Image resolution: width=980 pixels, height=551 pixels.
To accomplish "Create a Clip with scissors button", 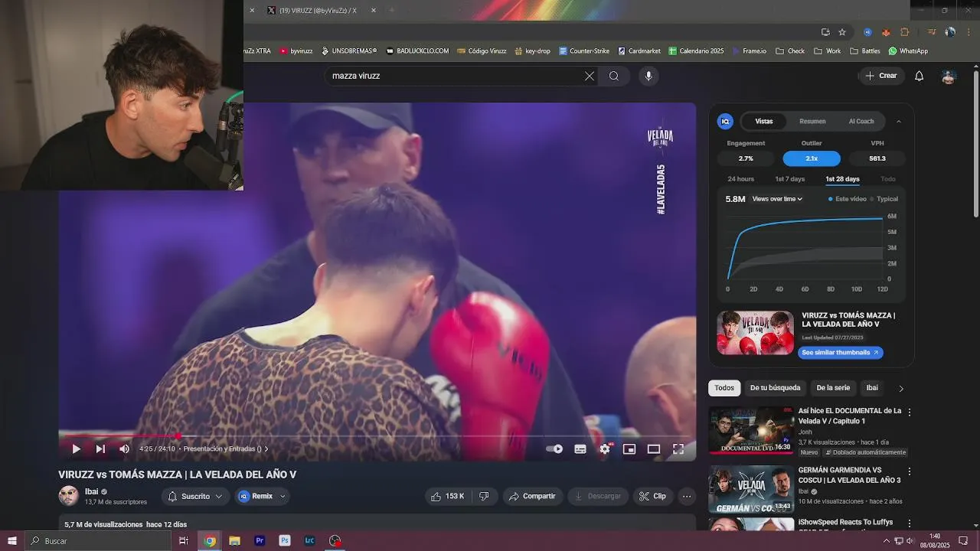I will point(652,496).
